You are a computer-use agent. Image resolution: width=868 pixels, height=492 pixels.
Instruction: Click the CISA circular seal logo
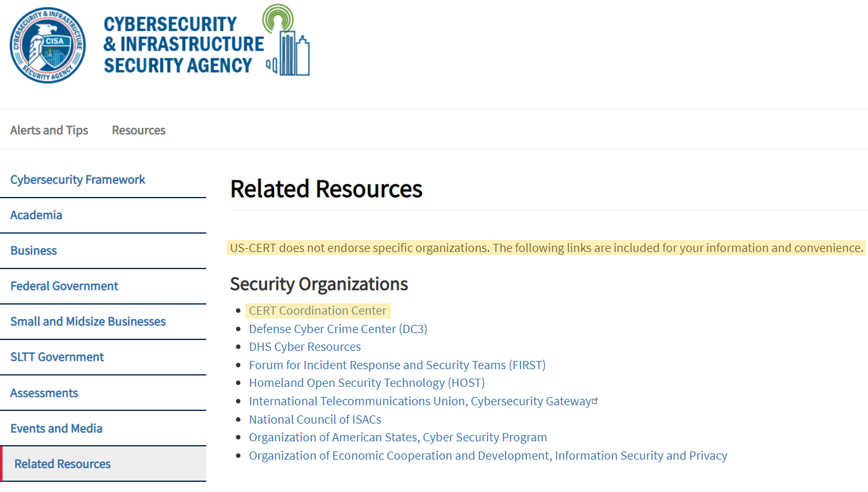(x=48, y=45)
